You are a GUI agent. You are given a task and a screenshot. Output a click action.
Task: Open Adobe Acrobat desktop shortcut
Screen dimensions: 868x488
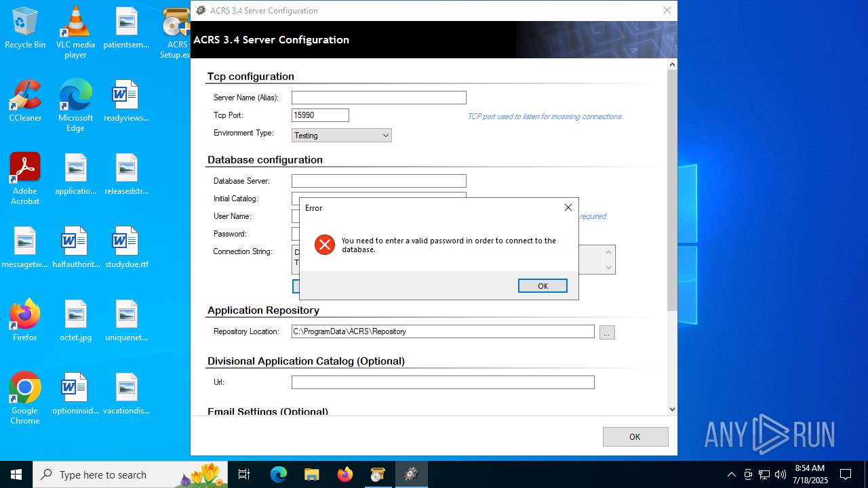25,179
